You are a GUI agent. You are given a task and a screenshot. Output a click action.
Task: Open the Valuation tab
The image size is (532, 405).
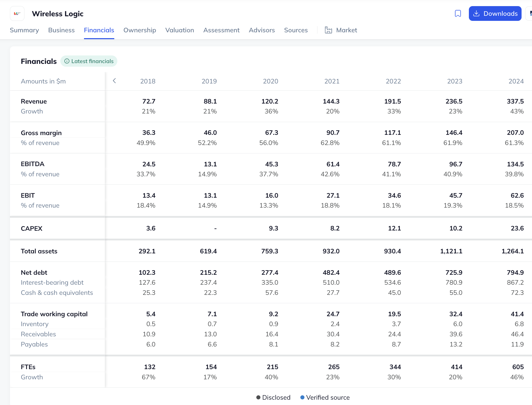(180, 30)
